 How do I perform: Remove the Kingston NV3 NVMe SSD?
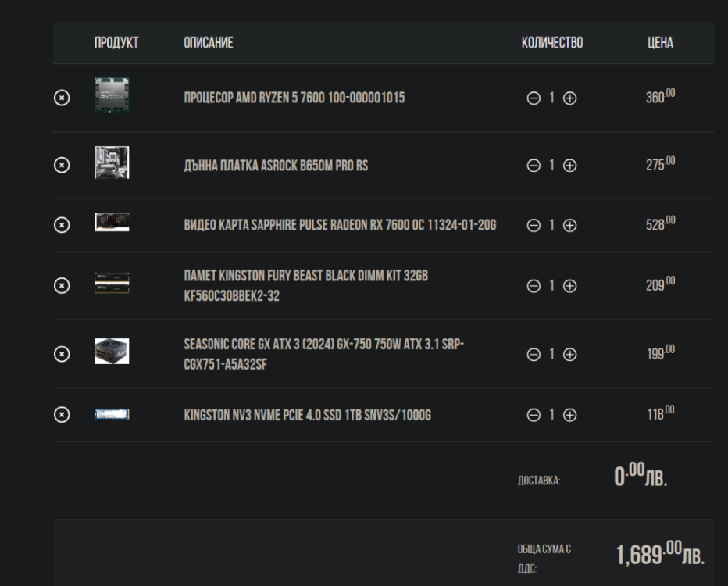click(62, 415)
